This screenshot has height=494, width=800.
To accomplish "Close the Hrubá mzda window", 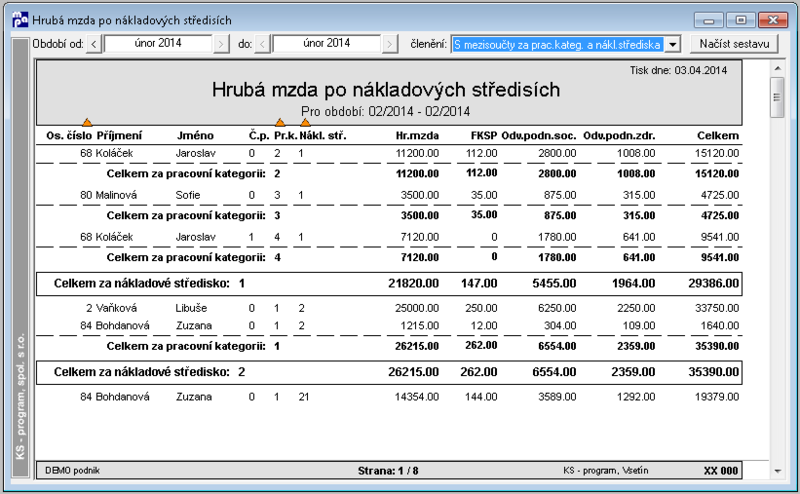I will tap(773, 20).
